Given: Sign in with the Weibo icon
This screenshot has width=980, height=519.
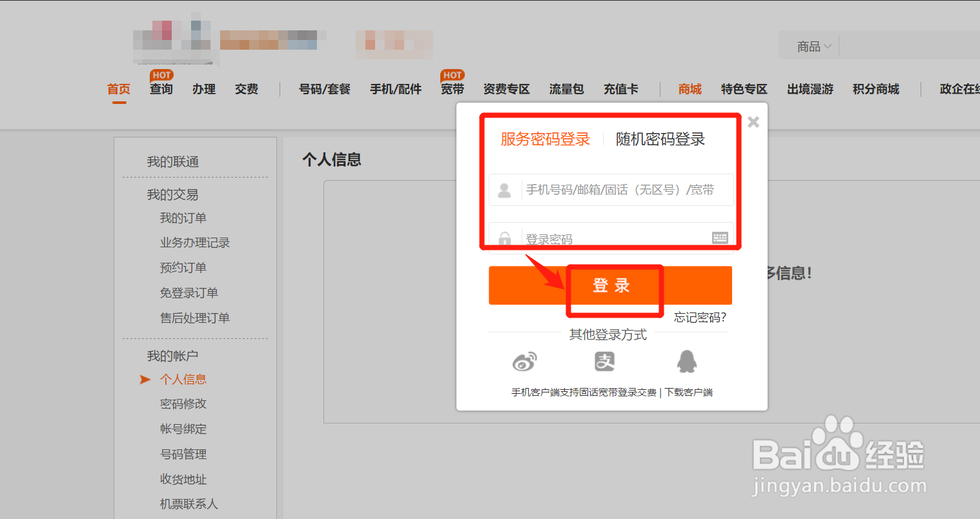Looking at the screenshot, I should pyautogui.click(x=525, y=361).
